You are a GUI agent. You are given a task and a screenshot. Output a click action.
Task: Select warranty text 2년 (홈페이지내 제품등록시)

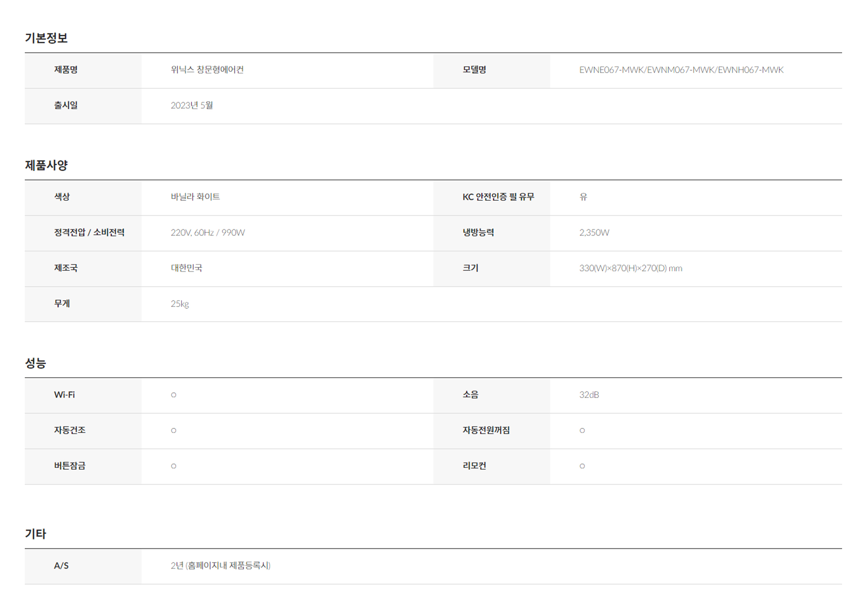tap(220, 565)
